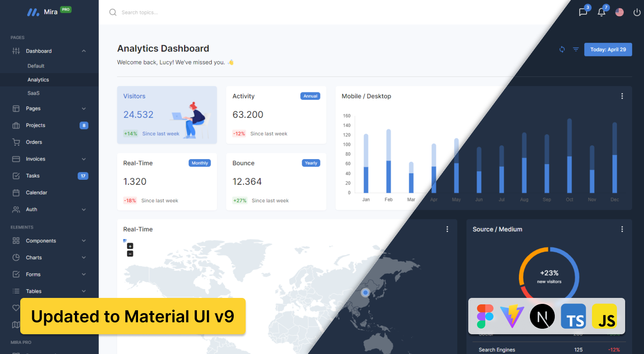644x354 pixels.
Task: Open Source / Medium card options menu
Action: point(622,229)
